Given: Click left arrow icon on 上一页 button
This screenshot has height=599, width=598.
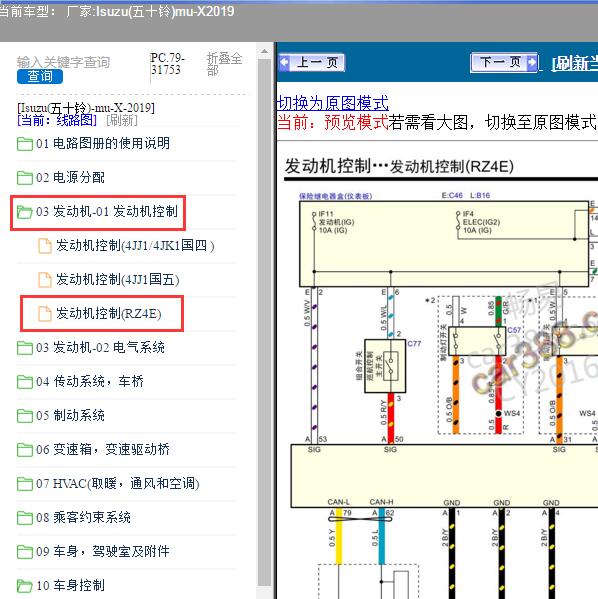Looking at the screenshot, I should click(284, 63).
